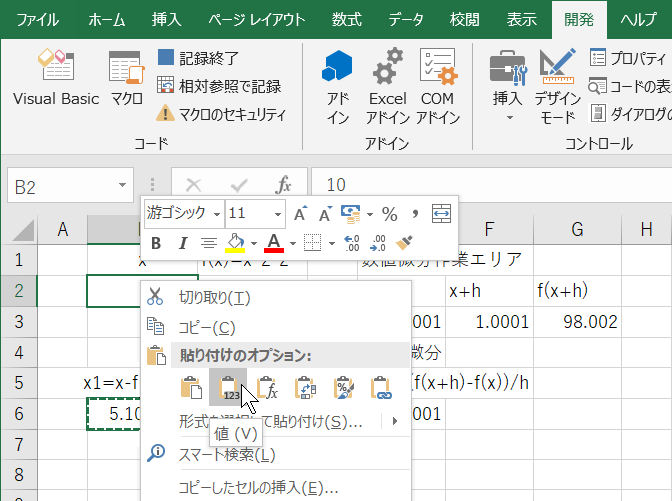Click コードの表示 view code button
The width and height of the screenshot is (672, 501).
[x=630, y=86]
